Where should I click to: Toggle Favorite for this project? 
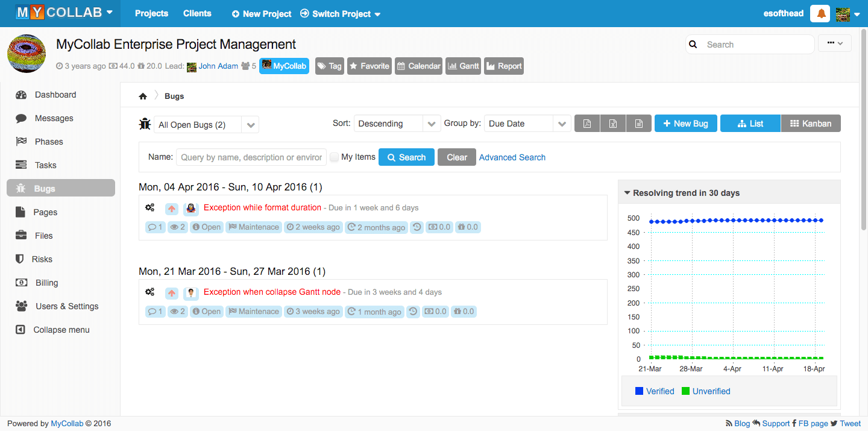[369, 66]
